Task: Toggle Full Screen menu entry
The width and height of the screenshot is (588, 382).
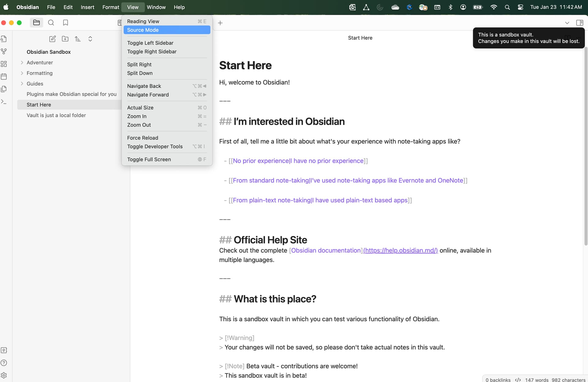Action: 167,159
